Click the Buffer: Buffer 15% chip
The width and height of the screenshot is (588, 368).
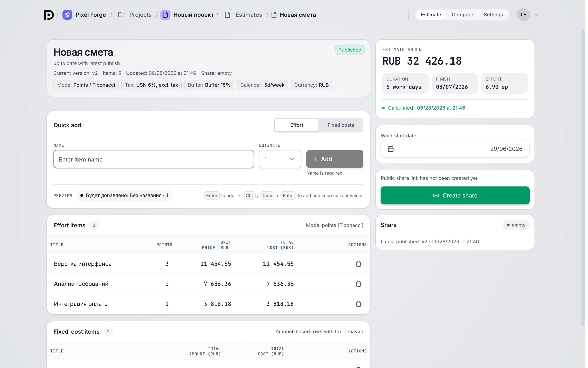point(209,85)
